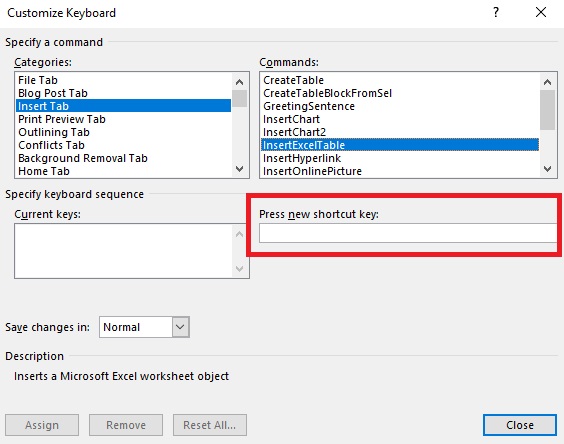This screenshot has height=444, width=564.
Task: Click the Categories list scrollbar thumb
Action: [x=240, y=99]
